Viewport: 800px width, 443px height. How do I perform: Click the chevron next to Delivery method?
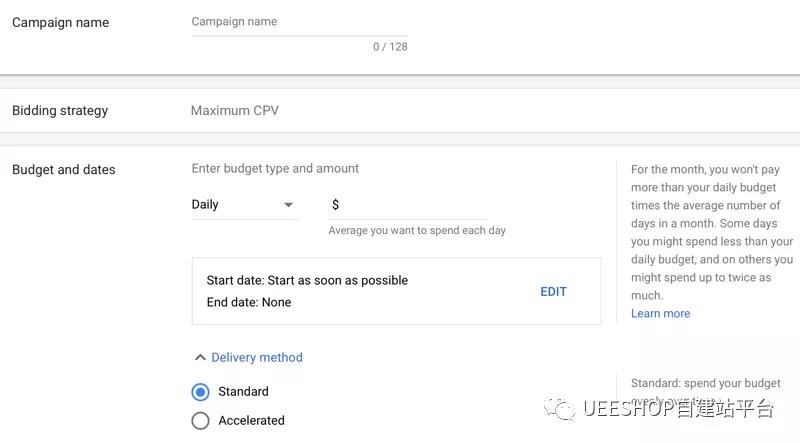(200, 357)
